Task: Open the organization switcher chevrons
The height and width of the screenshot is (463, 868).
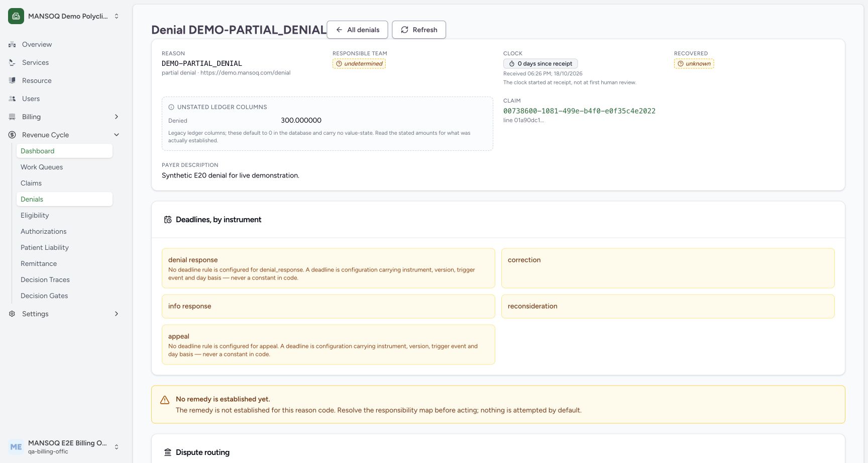Action: [117, 16]
